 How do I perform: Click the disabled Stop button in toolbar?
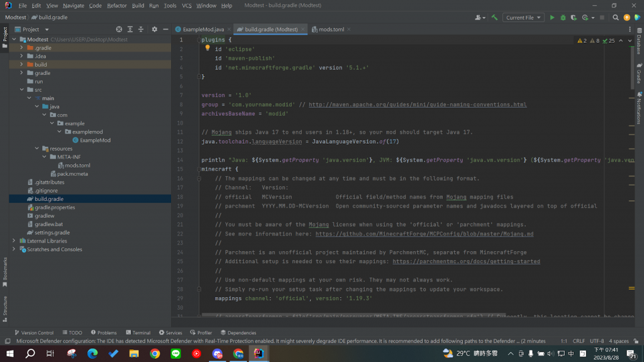tap(602, 18)
